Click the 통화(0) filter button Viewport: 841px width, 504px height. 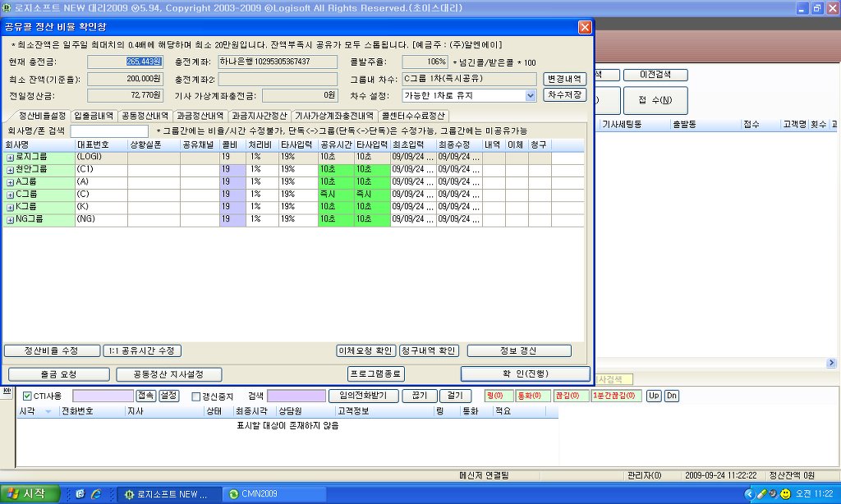532,396
